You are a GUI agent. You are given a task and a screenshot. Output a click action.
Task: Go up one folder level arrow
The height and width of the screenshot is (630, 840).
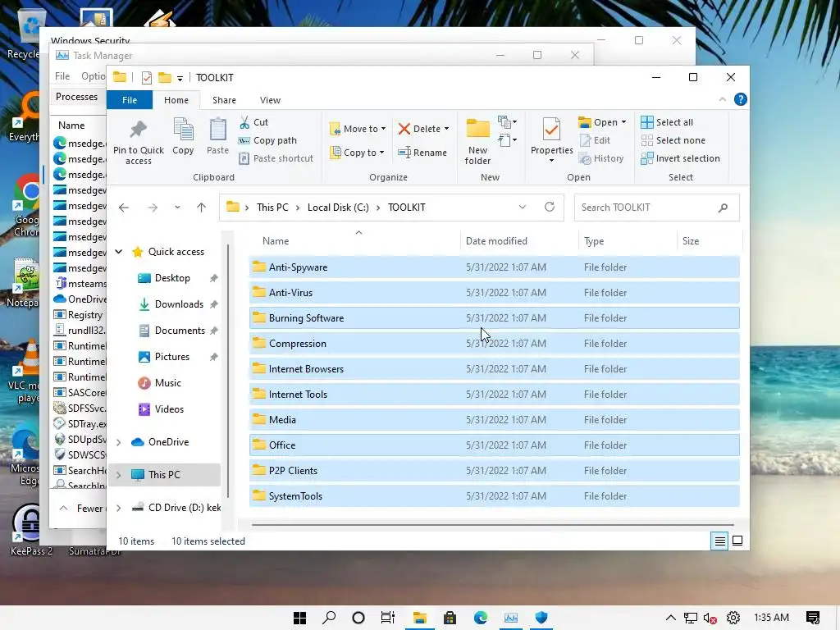coord(202,208)
